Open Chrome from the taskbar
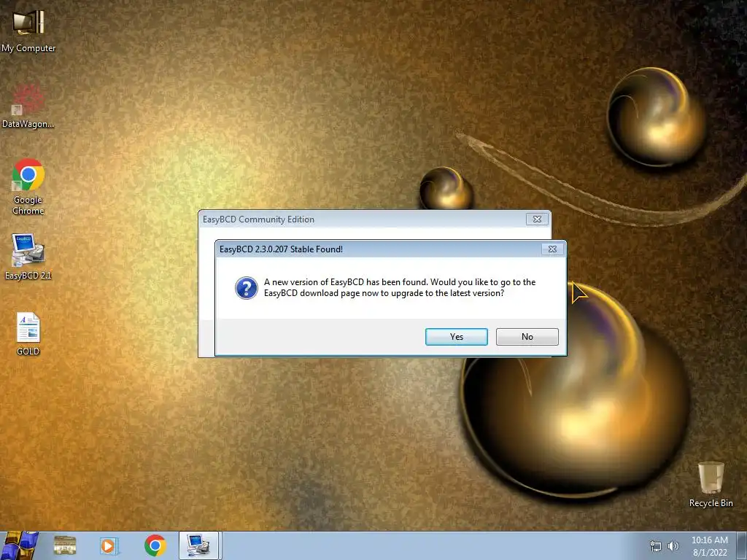Screen dimensions: 747x560 point(155,545)
